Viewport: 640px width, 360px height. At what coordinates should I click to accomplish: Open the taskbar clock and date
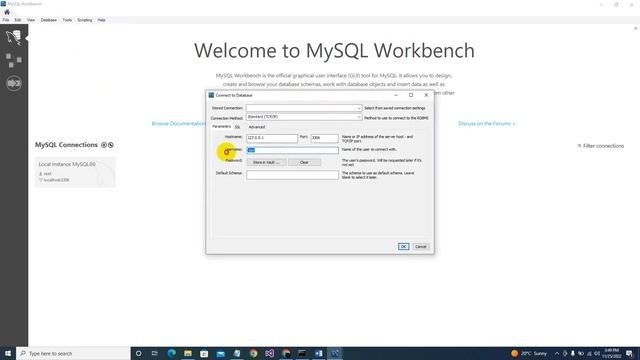(x=611, y=353)
